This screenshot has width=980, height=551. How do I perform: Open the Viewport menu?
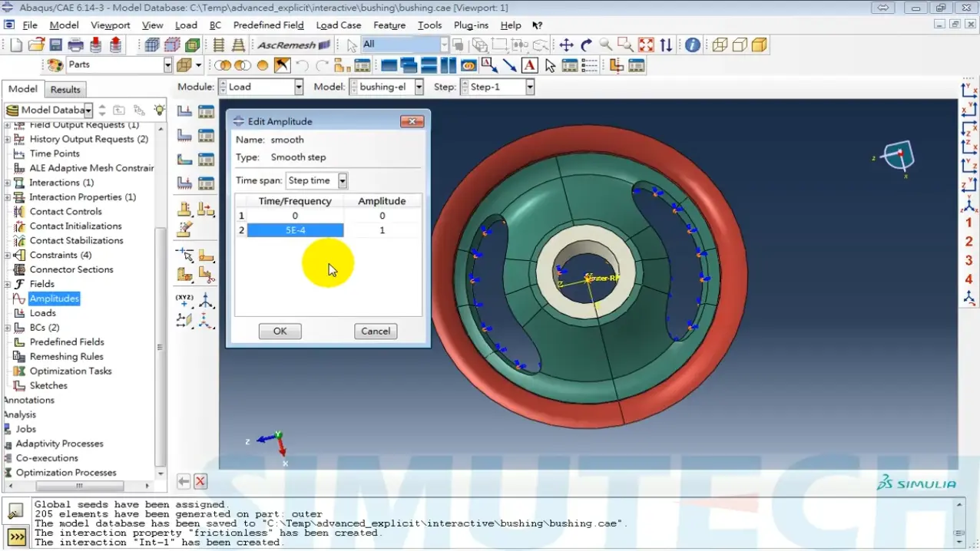click(111, 25)
